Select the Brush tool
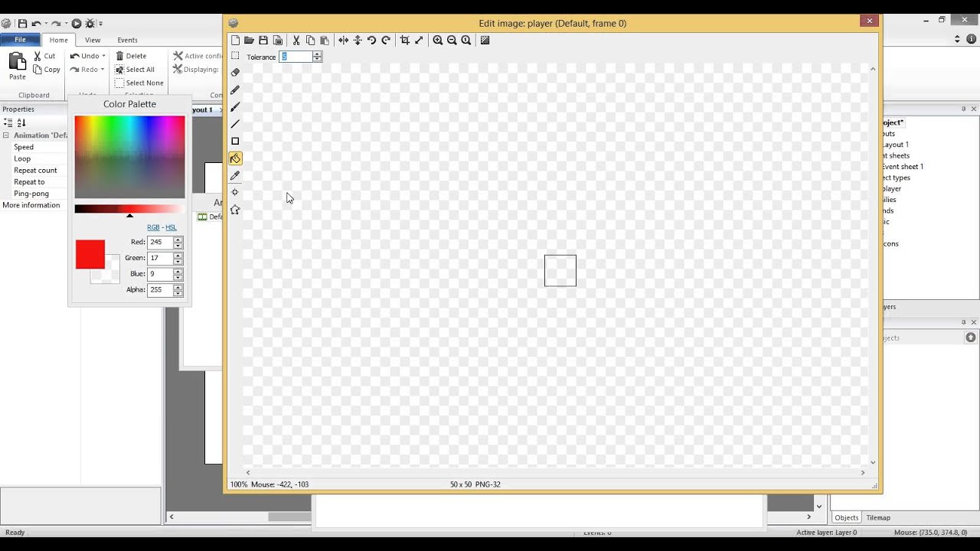 tap(235, 107)
